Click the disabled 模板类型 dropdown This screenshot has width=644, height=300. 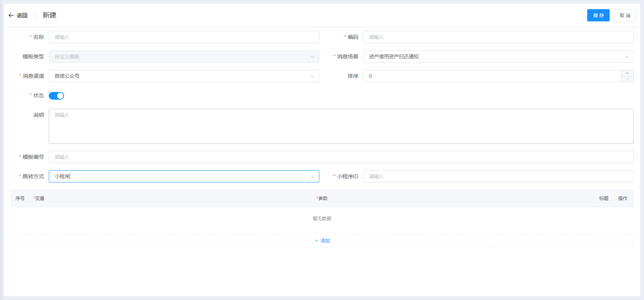click(184, 56)
